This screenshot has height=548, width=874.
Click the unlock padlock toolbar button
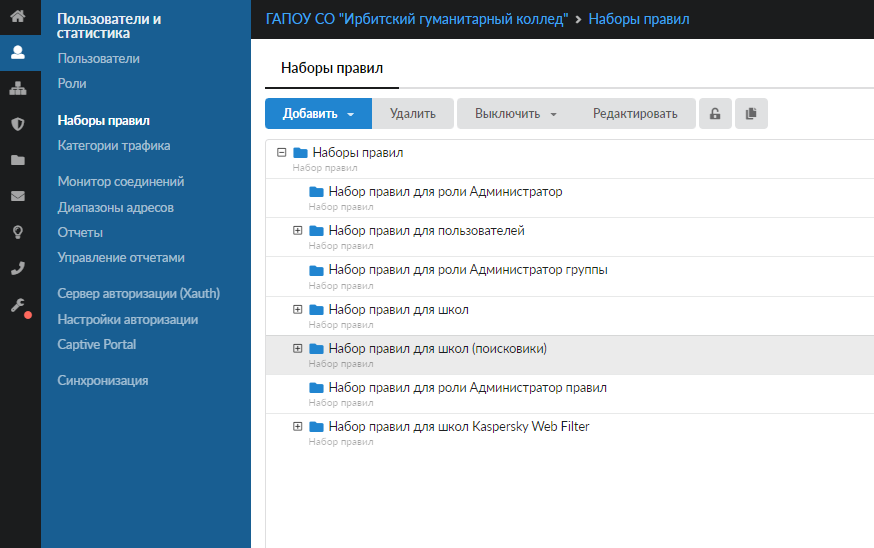click(715, 114)
